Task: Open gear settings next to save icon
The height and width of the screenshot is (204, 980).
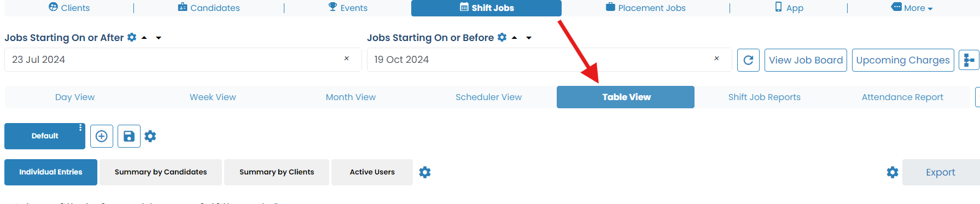Action: tap(150, 136)
